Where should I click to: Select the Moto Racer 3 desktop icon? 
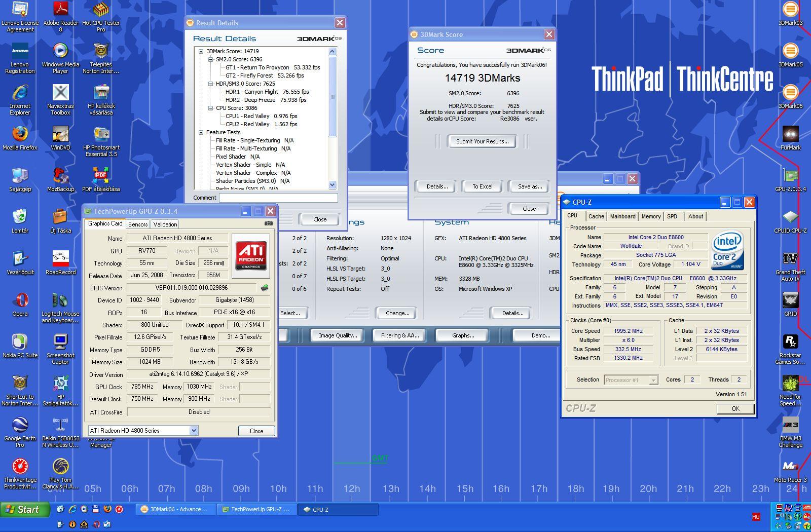pos(790,471)
